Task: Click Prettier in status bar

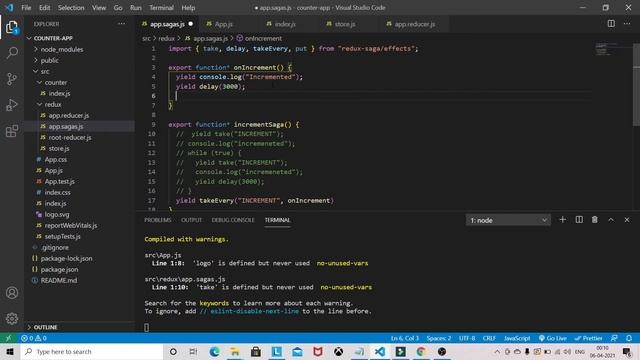Action: tap(588, 338)
